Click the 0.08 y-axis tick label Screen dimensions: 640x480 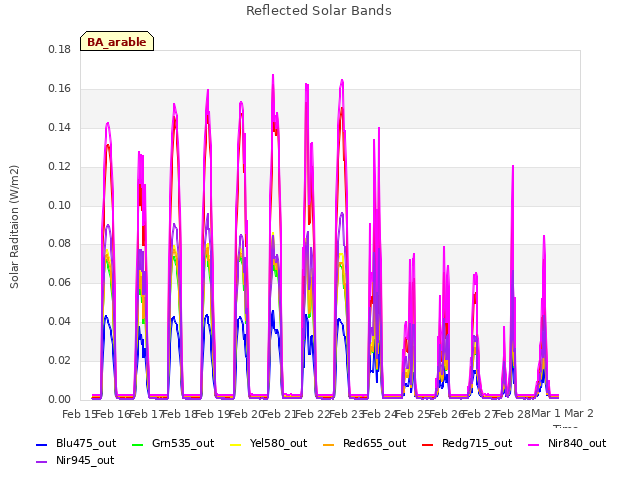[x=60, y=244]
